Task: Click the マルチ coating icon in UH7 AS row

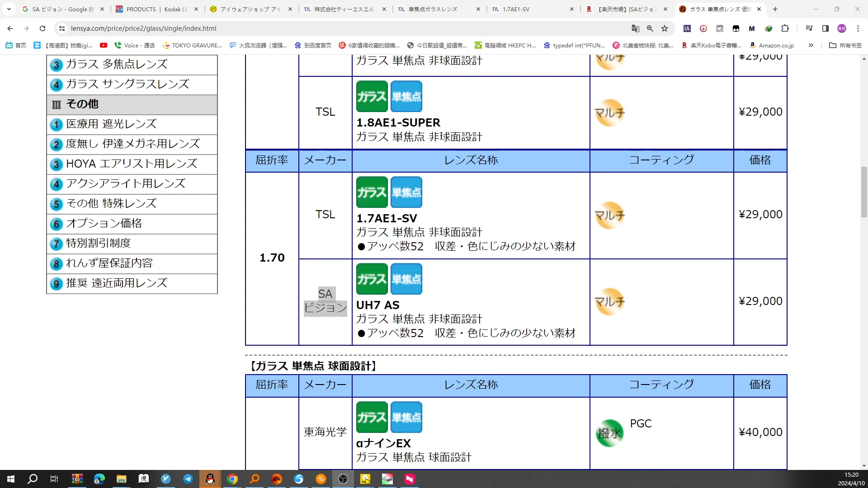Action: pyautogui.click(x=610, y=301)
